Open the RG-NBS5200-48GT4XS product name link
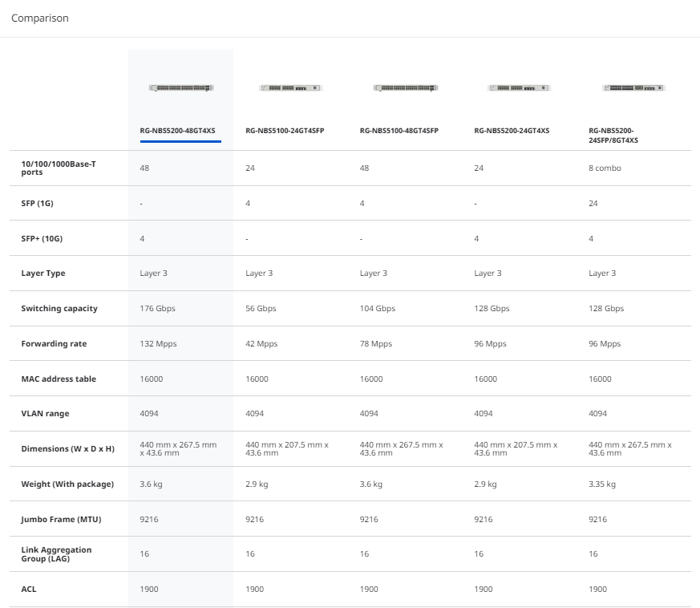Image resolution: width=700 pixels, height=608 pixels. pyautogui.click(x=180, y=129)
